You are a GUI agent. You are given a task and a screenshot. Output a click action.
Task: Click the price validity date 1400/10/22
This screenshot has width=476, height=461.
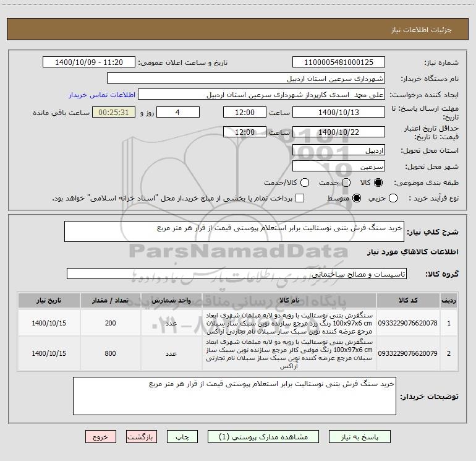339,132
